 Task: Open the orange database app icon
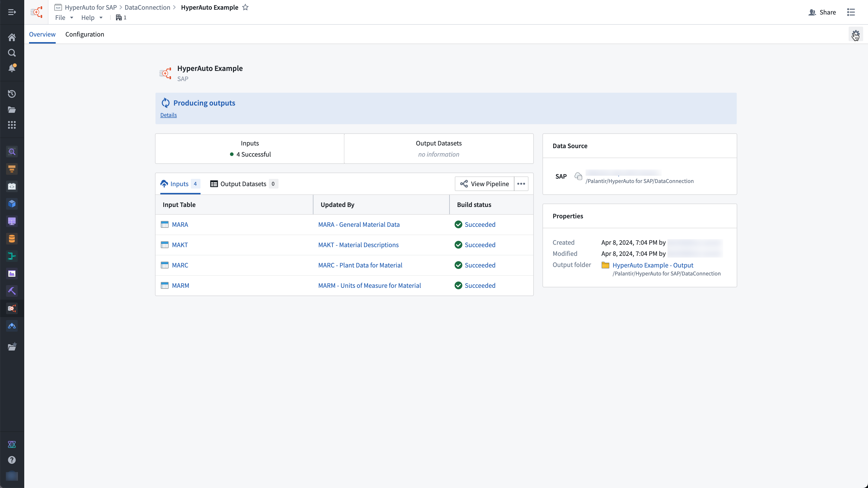point(12,239)
